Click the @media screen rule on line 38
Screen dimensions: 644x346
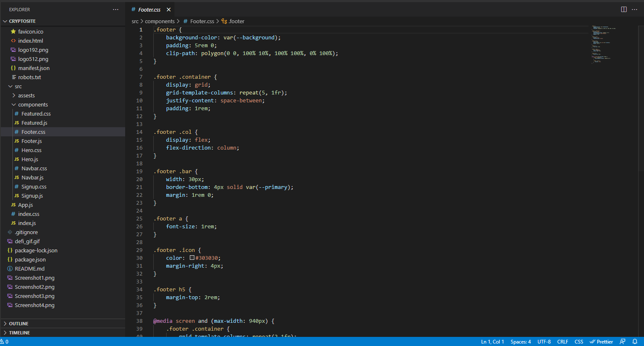click(213, 321)
